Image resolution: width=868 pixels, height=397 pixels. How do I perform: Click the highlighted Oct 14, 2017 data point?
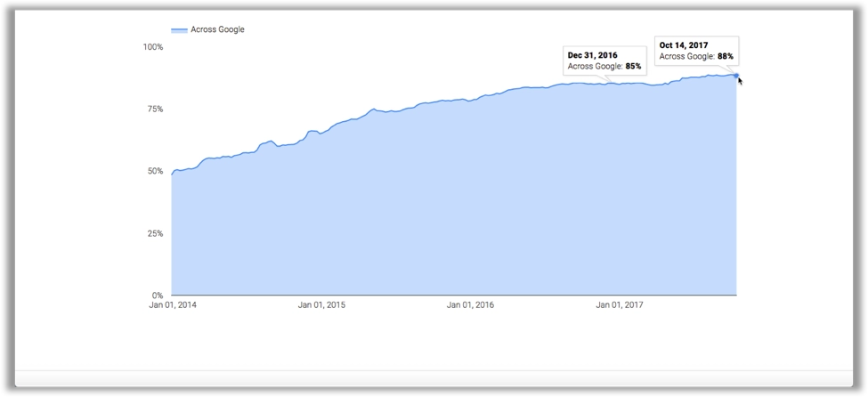click(x=736, y=76)
